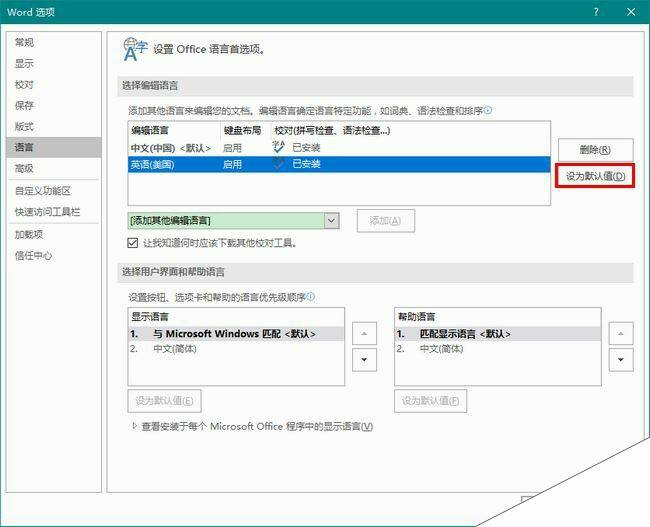Move display language up with the arrow
Image resolution: width=650 pixels, height=527 pixels.
[x=364, y=333]
